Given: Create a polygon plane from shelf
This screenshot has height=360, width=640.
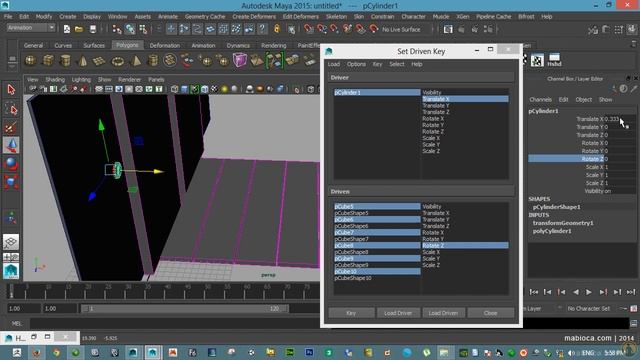Looking at the screenshot, I should [100, 61].
